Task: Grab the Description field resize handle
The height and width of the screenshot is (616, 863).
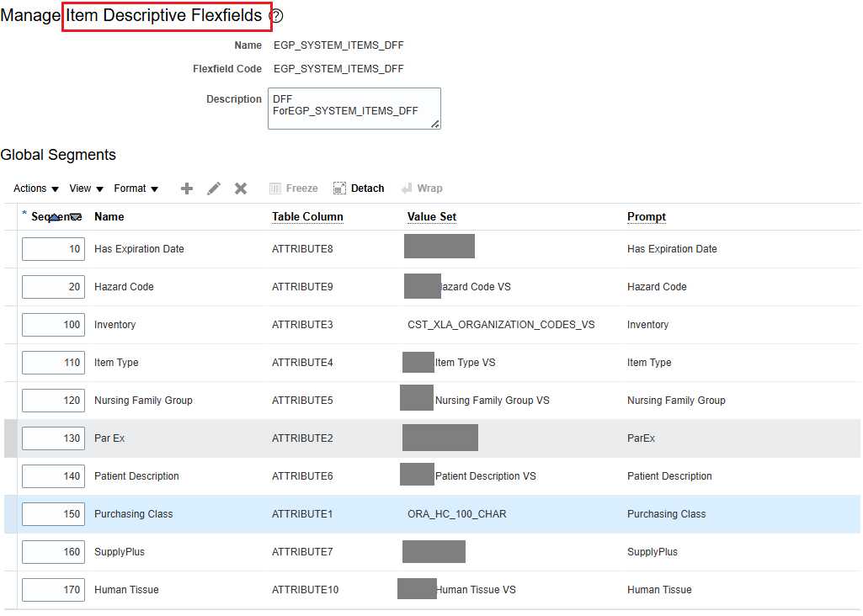Action: pos(435,125)
